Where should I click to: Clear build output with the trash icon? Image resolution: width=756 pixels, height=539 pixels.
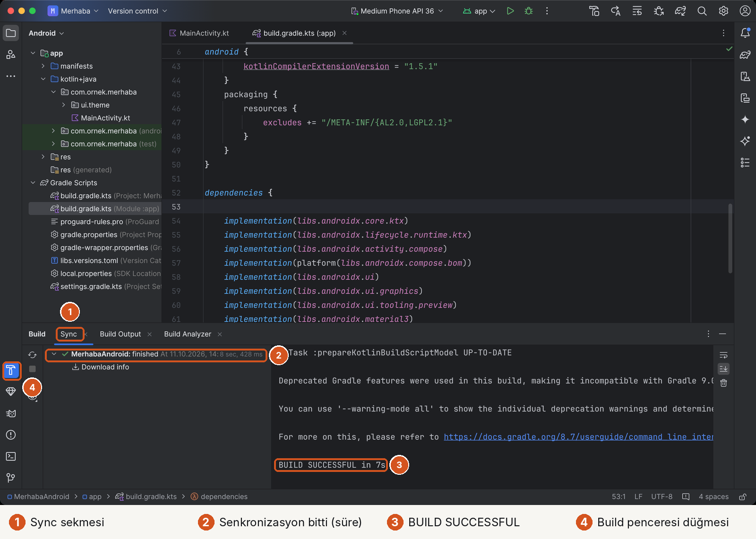[723, 383]
